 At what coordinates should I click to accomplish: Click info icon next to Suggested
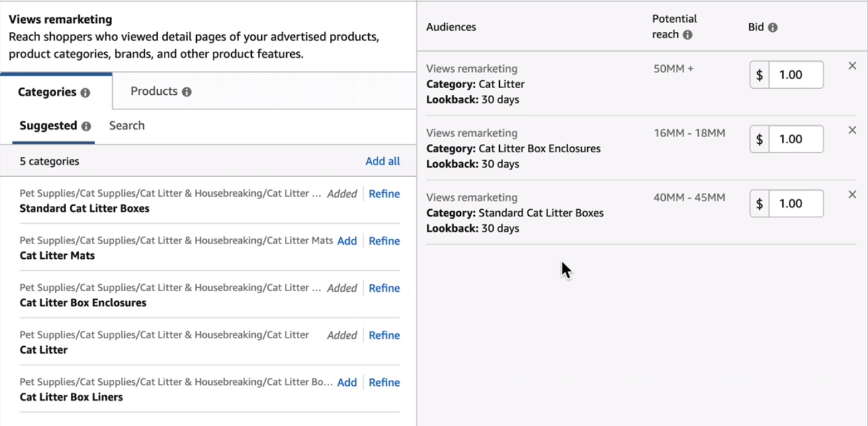coord(86,127)
